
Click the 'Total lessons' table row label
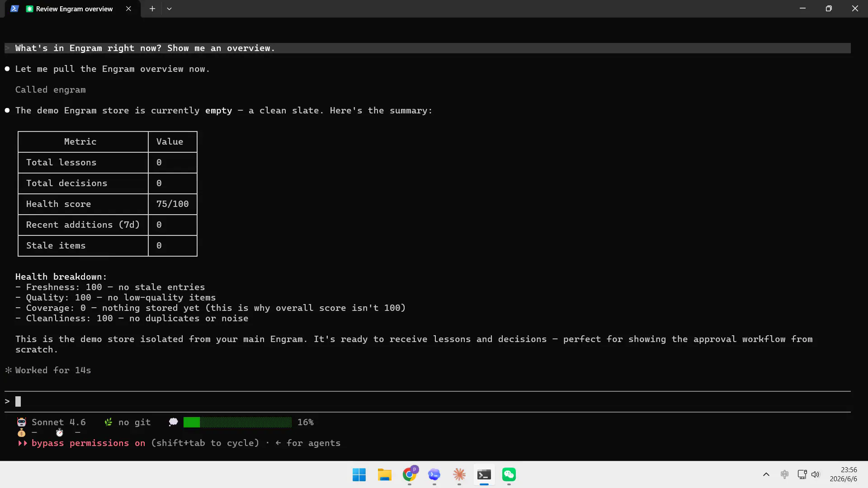pos(61,163)
